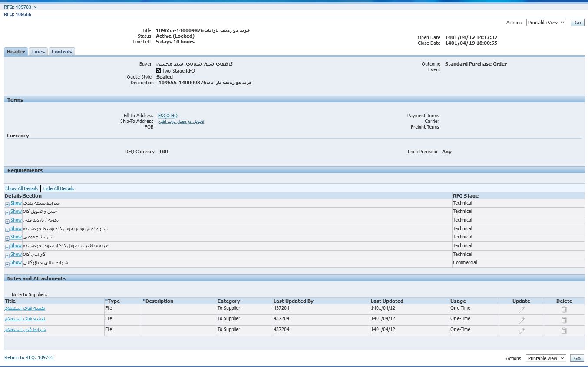588x367 pixels.
Task: Click the 5 days 10 hours time left value
Action: [175, 42]
